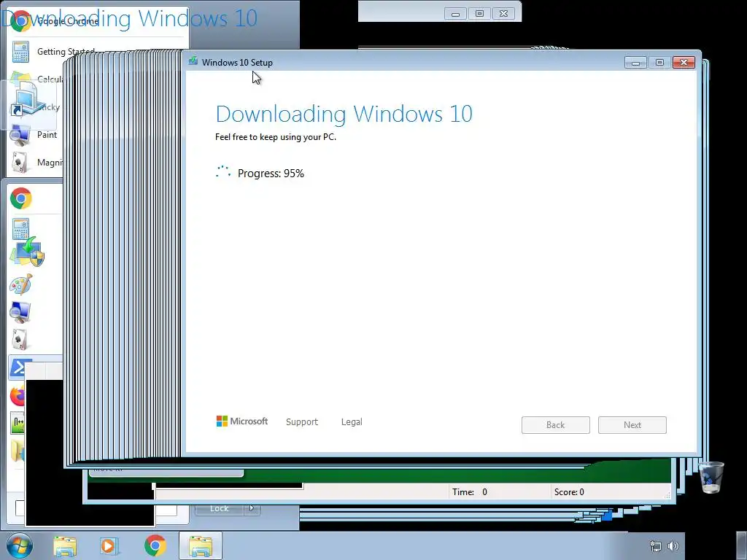The width and height of the screenshot is (747, 560).
Task: Click the "Feel free to keep using your PC." text
Action: click(x=275, y=137)
